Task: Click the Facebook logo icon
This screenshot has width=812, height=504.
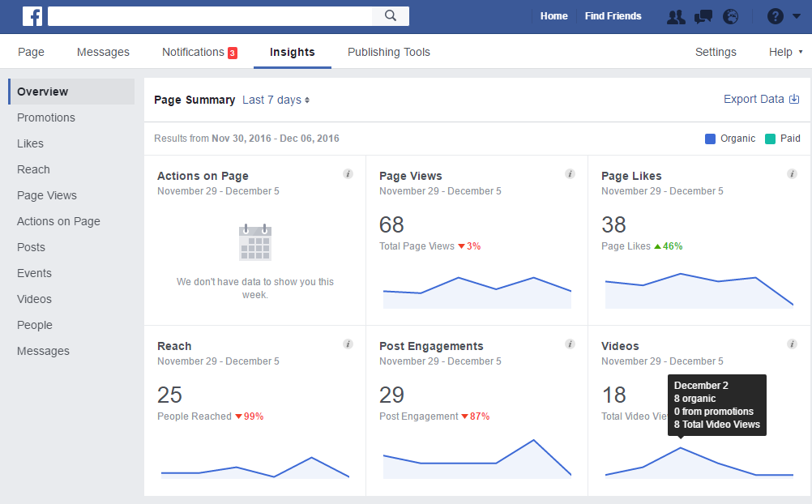Action: (32, 16)
